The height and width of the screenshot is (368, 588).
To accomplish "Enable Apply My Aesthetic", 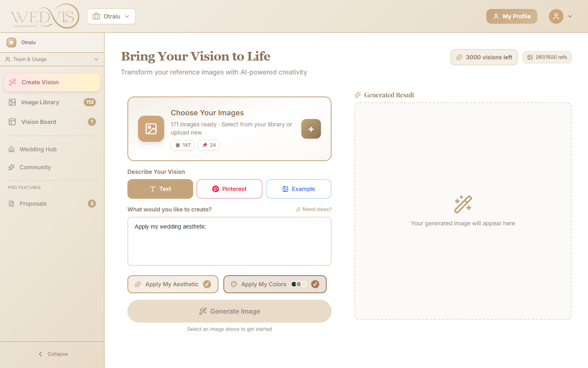I will 173,284.
